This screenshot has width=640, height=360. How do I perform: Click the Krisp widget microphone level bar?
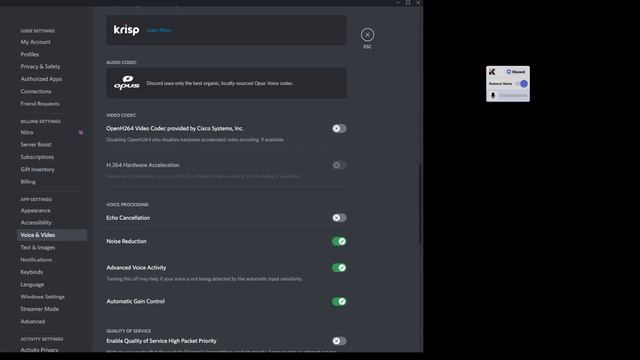[513, 96]
